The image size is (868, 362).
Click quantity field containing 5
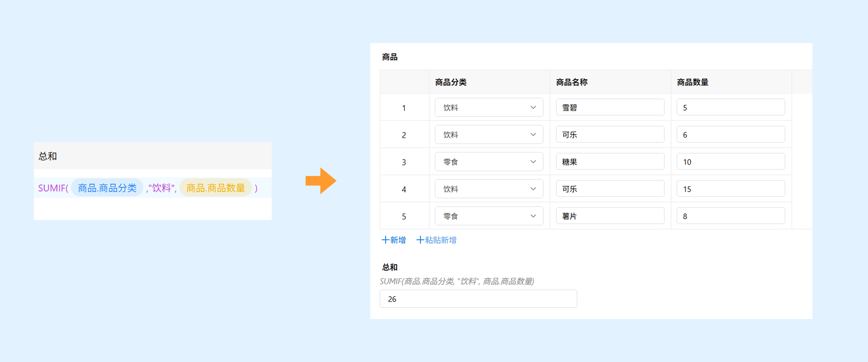point(731,108)
